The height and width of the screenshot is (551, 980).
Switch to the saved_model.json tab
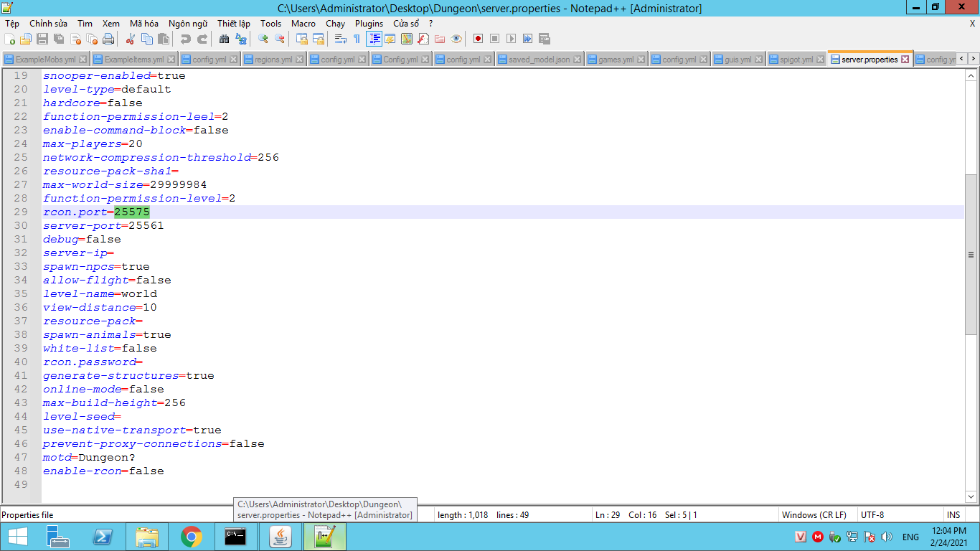(539, 60)
